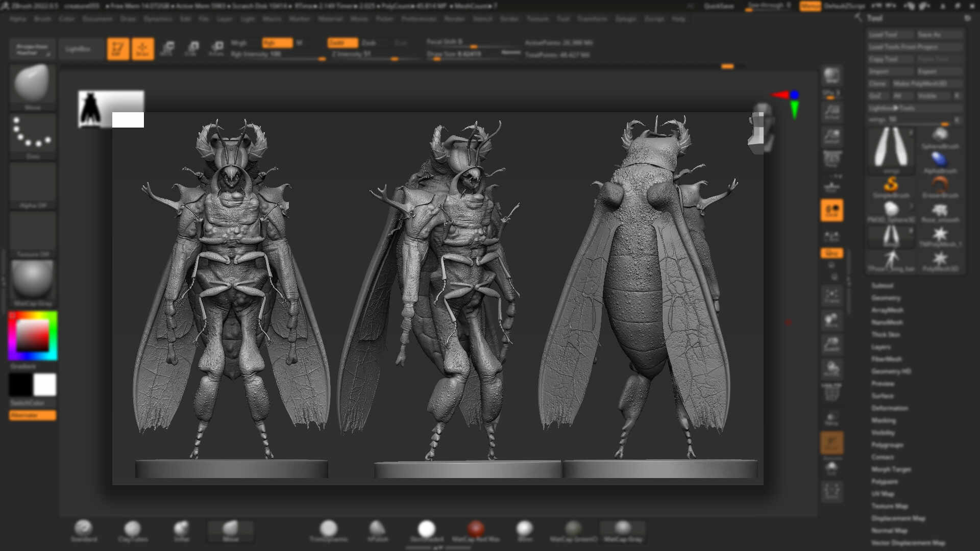Viewport: 980px width, 551px height.
Task: Pick the ClayTubes brush in the bottom shelf
Action: 133,531
